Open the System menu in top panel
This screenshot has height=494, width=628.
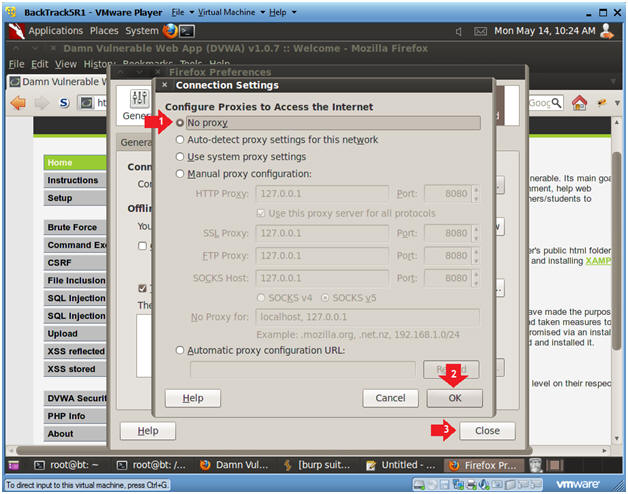click(x=142, y=31)
